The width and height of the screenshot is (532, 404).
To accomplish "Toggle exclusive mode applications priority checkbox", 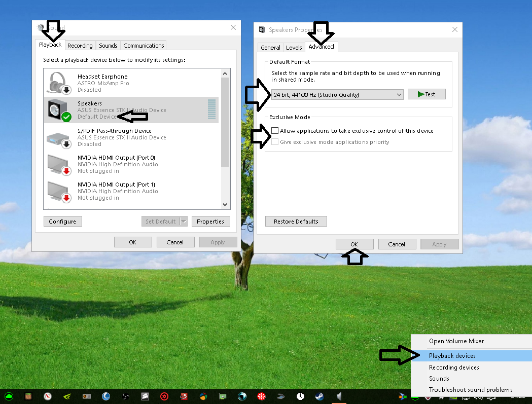I will click(275, 142).
